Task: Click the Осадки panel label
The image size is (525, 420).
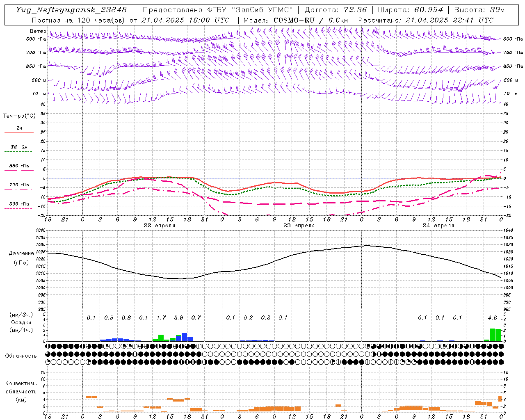Action: 21,322
